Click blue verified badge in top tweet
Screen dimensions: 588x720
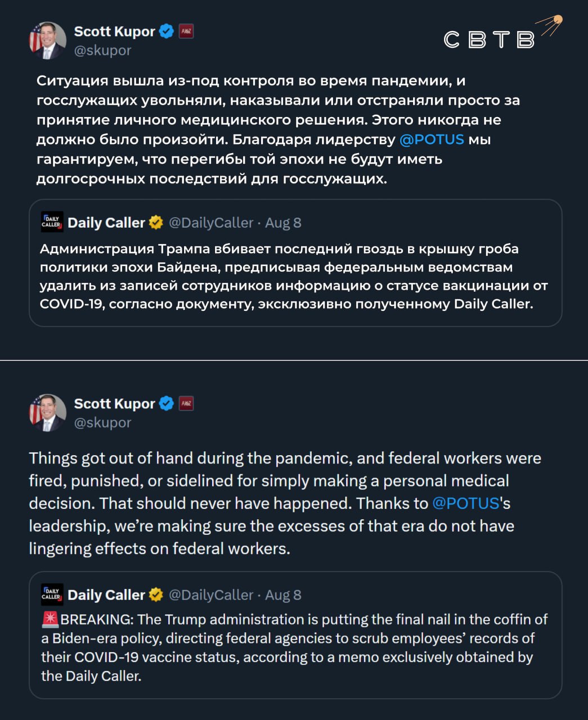(166, 31)
